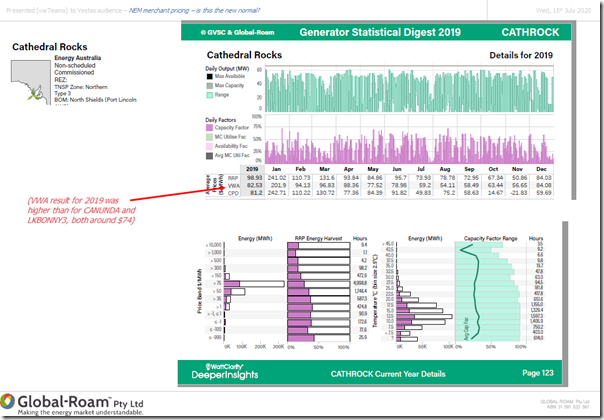
Task: Click the 25.9 hours value
Action: (363, 338)
